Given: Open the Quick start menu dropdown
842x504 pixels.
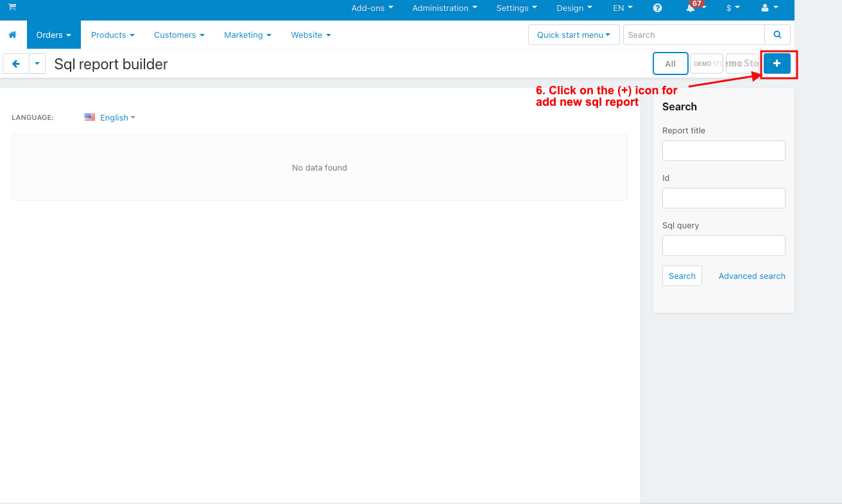Looking at the screenshot, I should coord(574,35).
